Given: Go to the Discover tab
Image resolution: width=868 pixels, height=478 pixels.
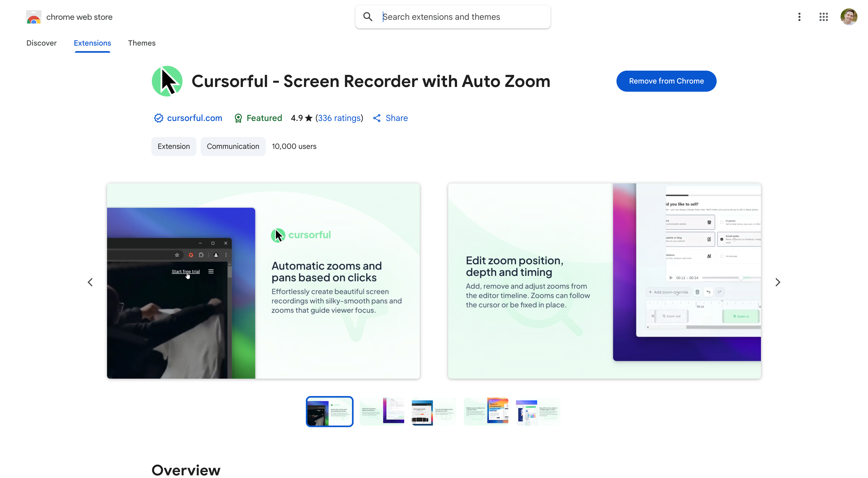Looking at the screenshot, I should click(x=41, y=43).
